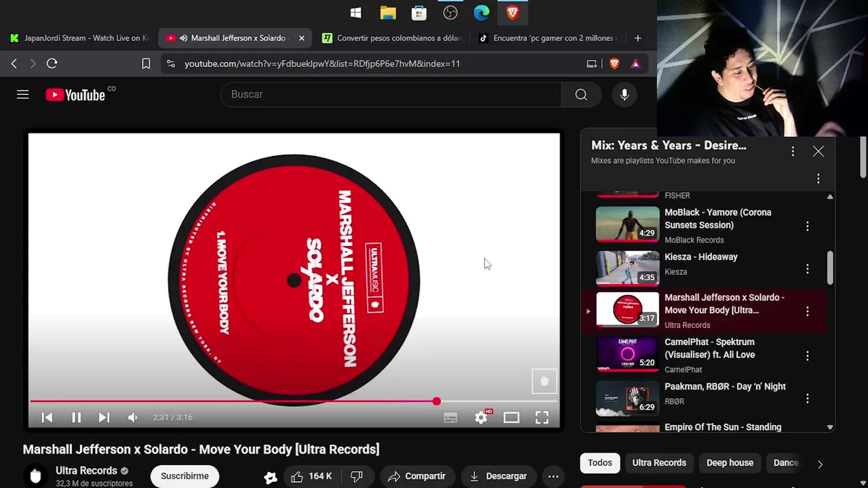This screenshot has height=488, width=868.
Task: Open options for Marshall Jefferson playlist entry
Action: click(808, 311)
